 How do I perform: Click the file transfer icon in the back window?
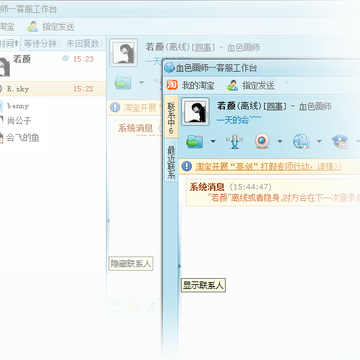pos(123,82)
